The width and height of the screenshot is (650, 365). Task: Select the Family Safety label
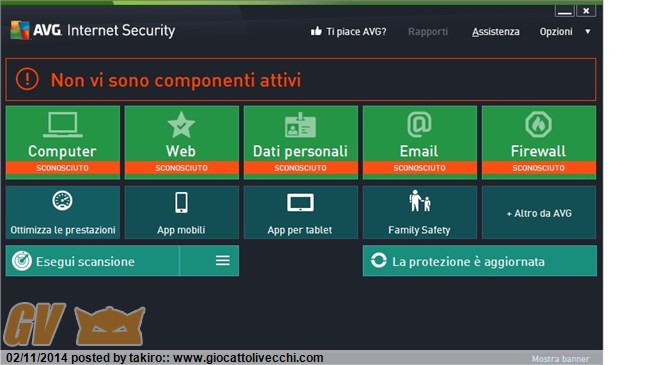click(419, 230)
